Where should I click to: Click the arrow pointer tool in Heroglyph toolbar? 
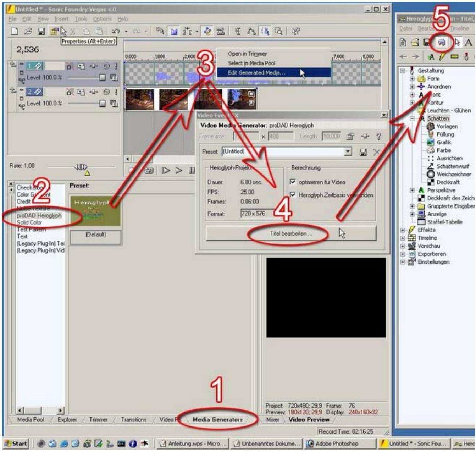(457, 43)
